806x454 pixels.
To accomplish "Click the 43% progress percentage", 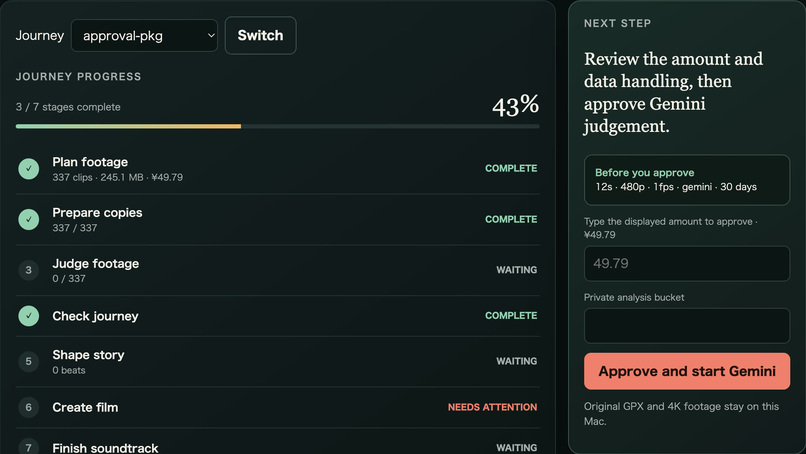I will click(515, 105).
